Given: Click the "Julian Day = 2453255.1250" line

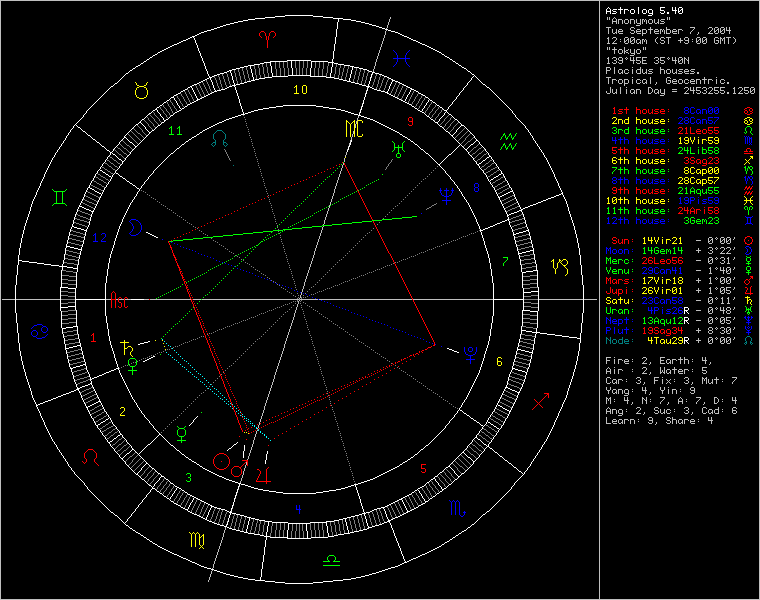Looking at the screenshot, I should (680, 91).
